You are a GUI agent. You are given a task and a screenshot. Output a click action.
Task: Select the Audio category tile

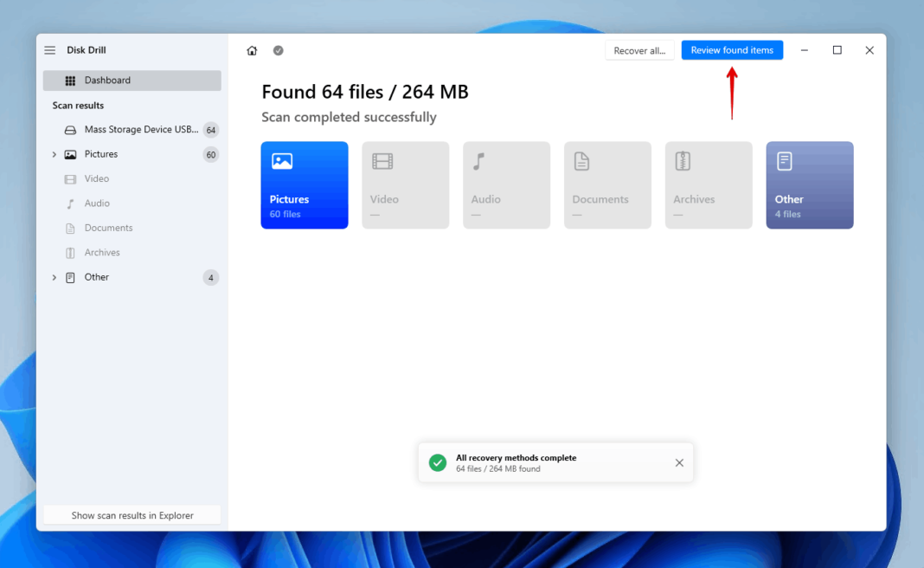pyautogui.click(x=506, y=184)
